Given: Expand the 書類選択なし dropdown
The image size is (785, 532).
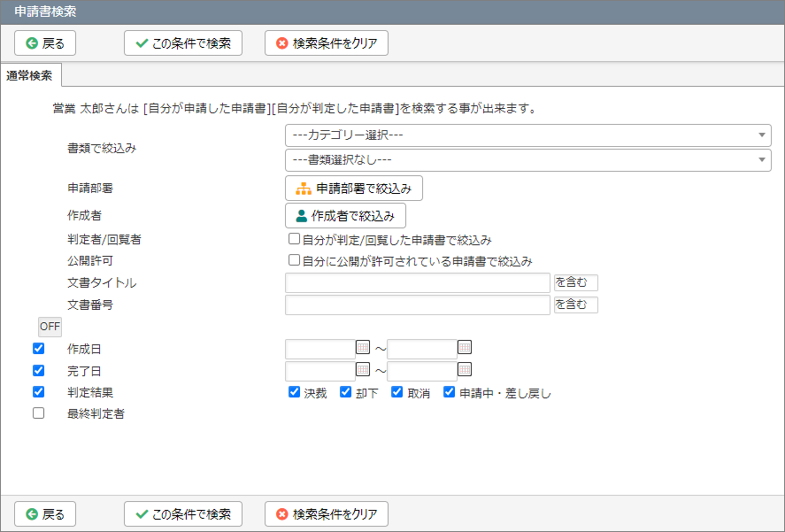Looking at the screenshot, I should click(528, 160).
